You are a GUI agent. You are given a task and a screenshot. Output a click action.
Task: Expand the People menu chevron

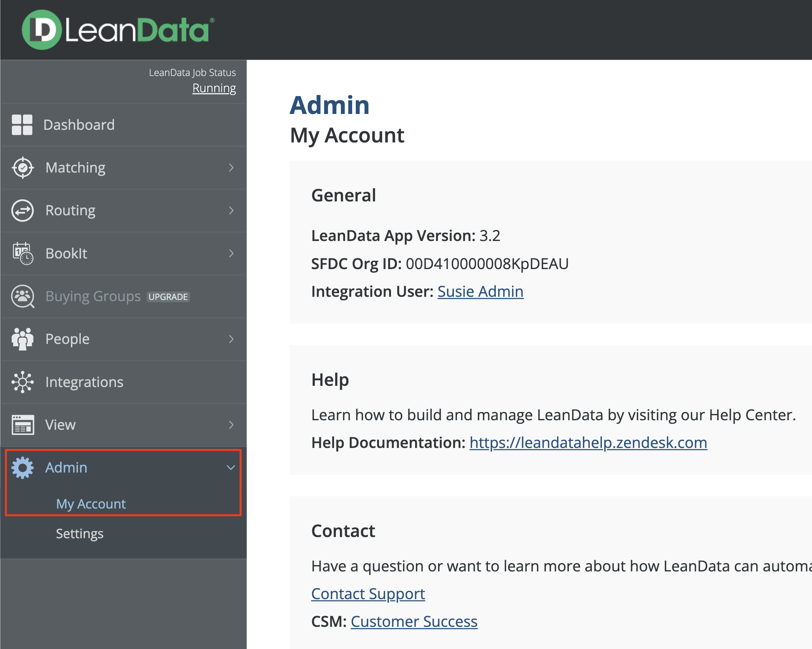231,339
